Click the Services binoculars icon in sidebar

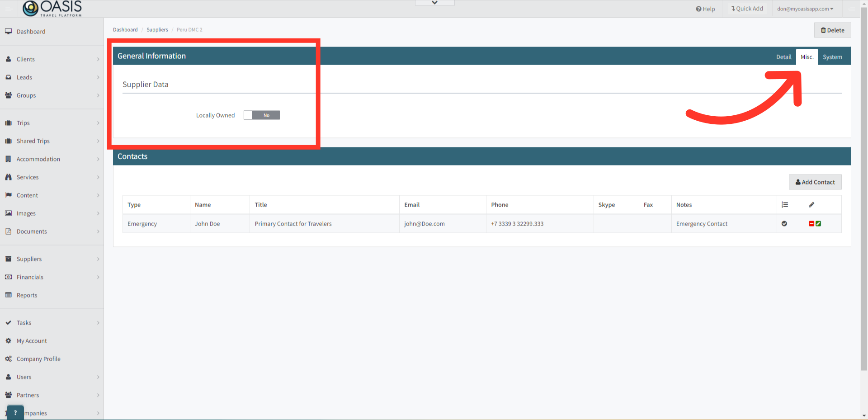8,177
